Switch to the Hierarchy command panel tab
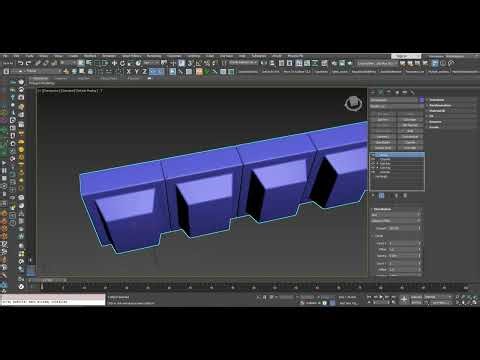Screen dimensions: 480x360 coord(389,92)
